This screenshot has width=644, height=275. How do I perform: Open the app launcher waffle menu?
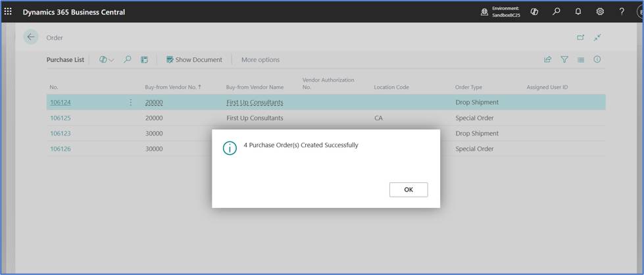coord(8,12)
